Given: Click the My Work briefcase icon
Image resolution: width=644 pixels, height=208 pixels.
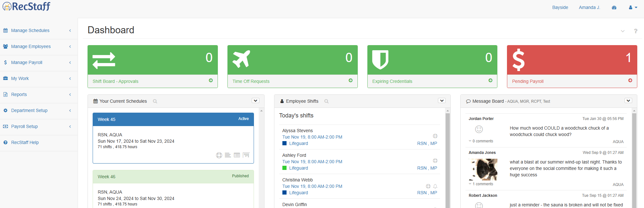Looking at the screenshot, I should (x=5, y=78).
